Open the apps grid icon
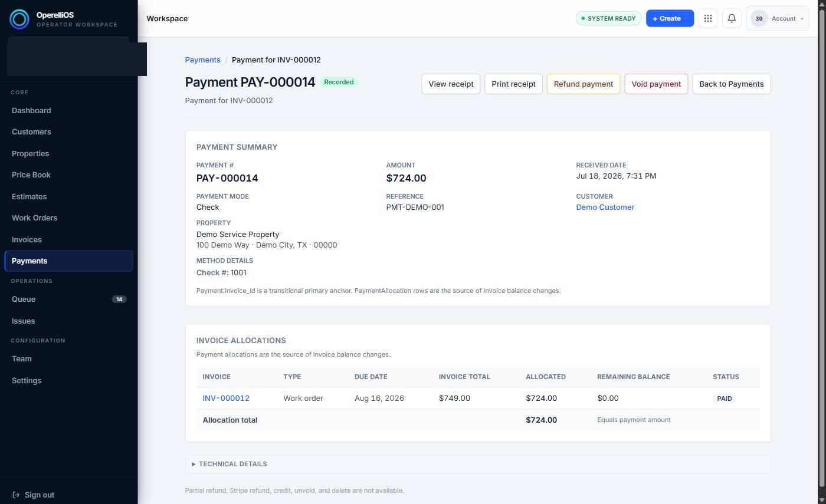826x504 pixels. click(x=708, y=18)
